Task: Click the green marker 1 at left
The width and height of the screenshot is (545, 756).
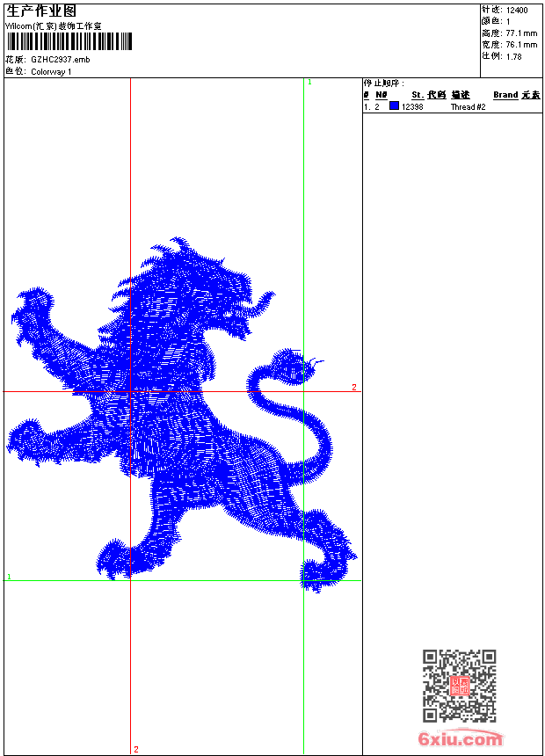Action: (9, 576)
